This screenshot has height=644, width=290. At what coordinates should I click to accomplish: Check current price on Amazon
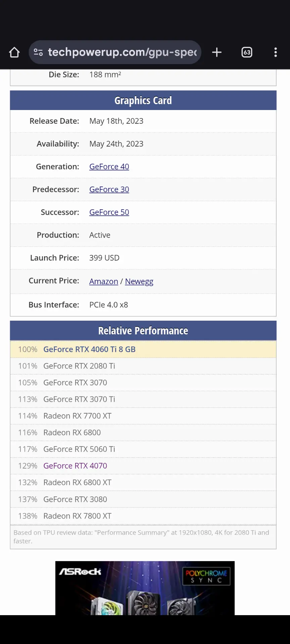[x=104, y=281]
